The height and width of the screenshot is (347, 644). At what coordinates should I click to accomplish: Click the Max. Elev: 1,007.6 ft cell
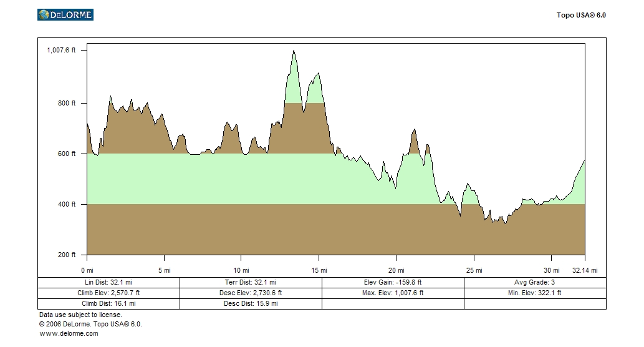pyautogui.click(x=393, y=293)
